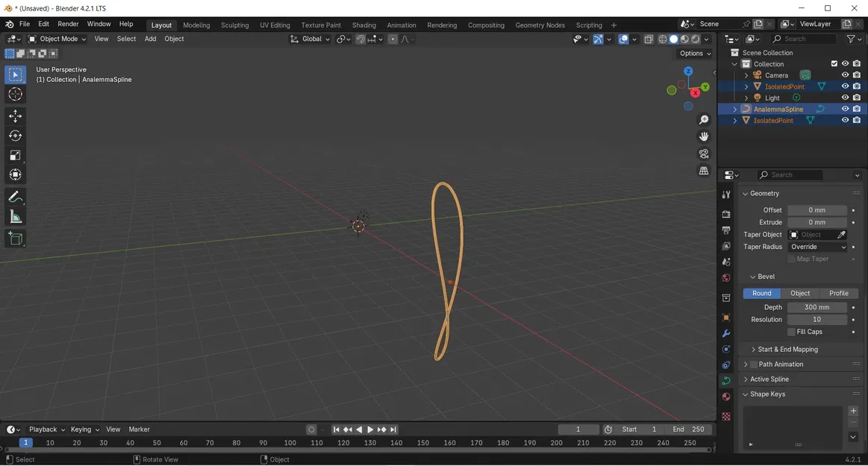
Task: Select the Measure tool
Action: 16,217
